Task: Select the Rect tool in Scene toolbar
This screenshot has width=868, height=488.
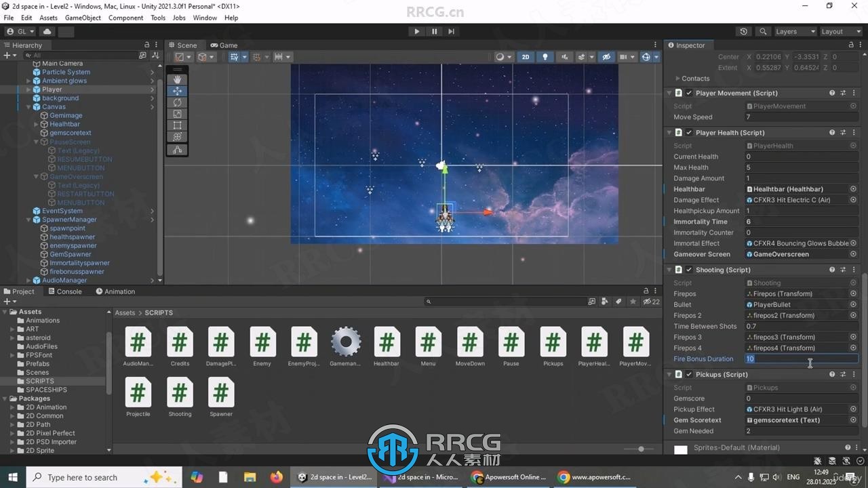Action: (177, 125)
